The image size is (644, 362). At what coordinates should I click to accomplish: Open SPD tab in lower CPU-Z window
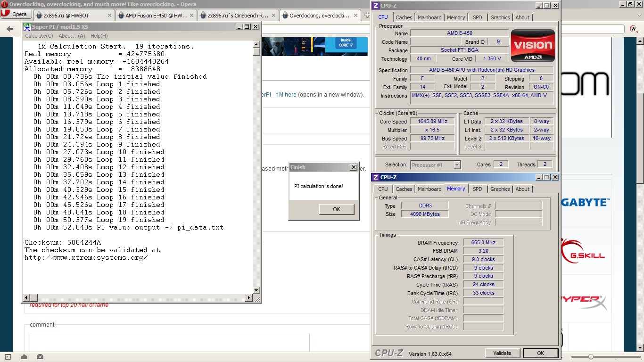point(478,189)
